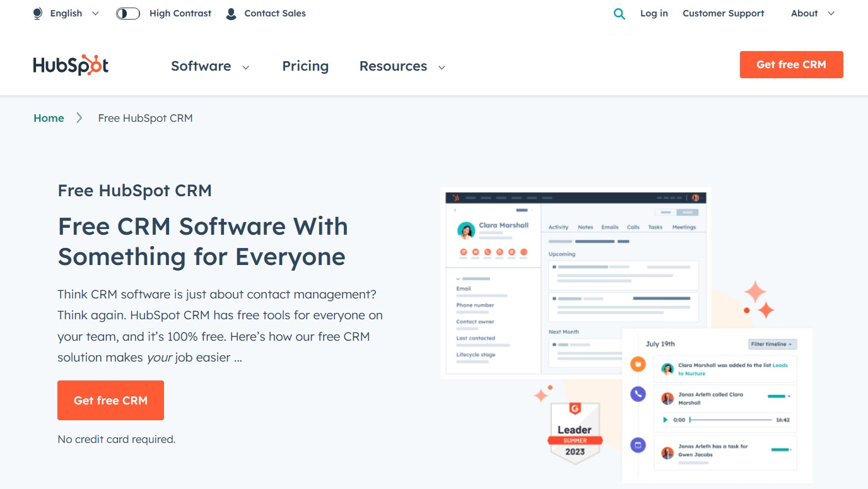Click the purple phone call timeline icon
868x489 pixels.
[638, 394]
